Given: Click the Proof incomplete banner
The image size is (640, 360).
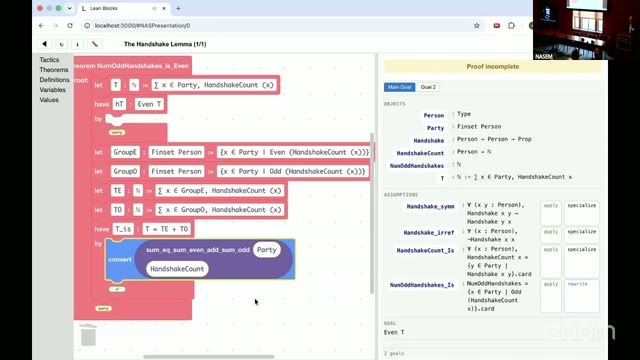Looking at the screenshot, I should click(x=493, y=67).
